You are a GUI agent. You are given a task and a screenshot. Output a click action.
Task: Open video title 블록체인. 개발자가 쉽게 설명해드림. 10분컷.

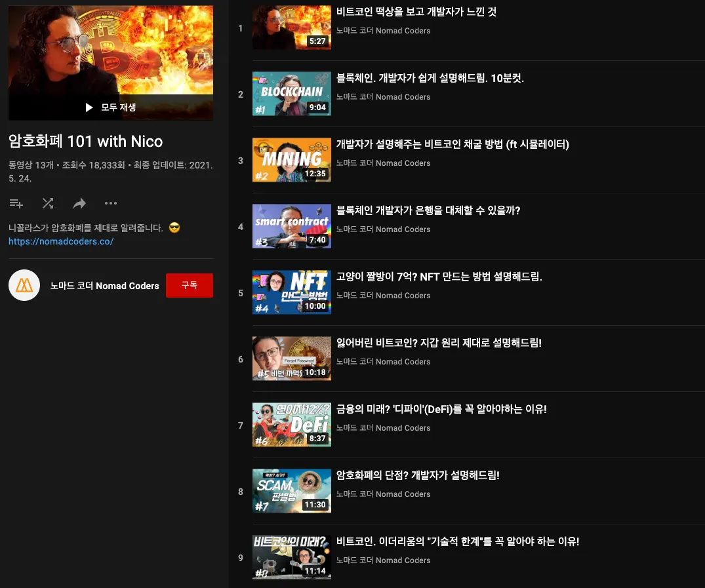tap(430, 78)
